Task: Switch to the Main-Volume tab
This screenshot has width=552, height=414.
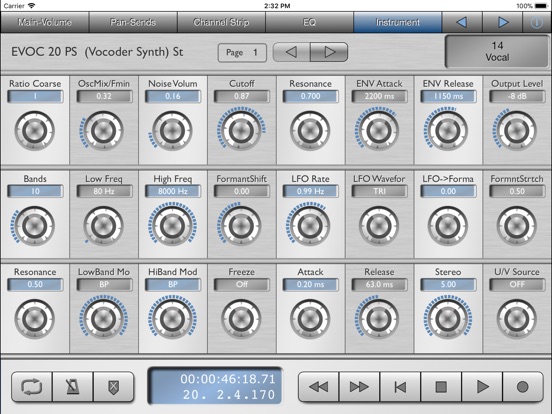Action: pos(45,22)
